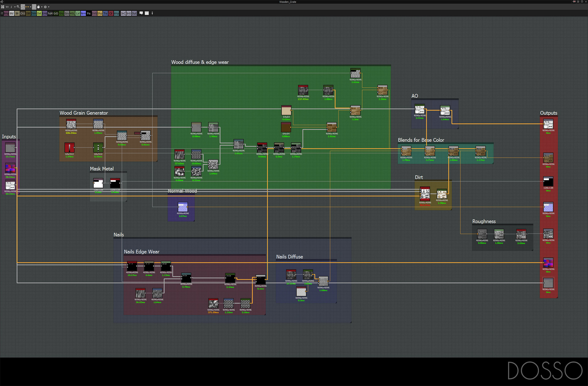Screen dimensions: 588x386
Task: Open the dropdown next to info icon
Action: pyautogui.click(x=15, y=7)
